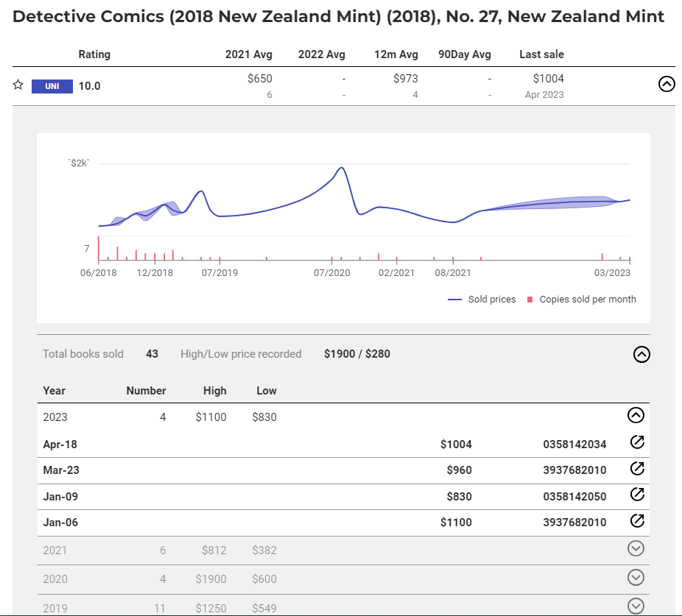Click the UNI rating badge
Viewport: 682px width, 616px height.
tap(52, 86)
